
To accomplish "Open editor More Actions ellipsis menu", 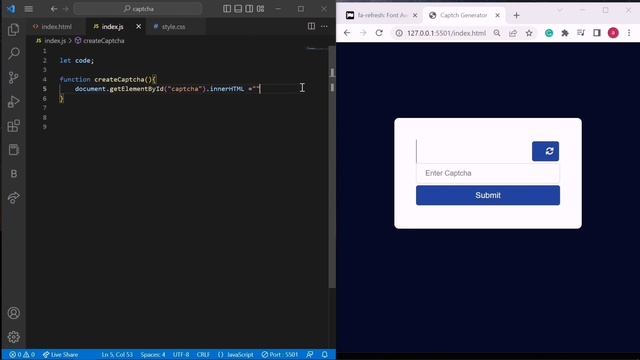I will pos(324,26).
